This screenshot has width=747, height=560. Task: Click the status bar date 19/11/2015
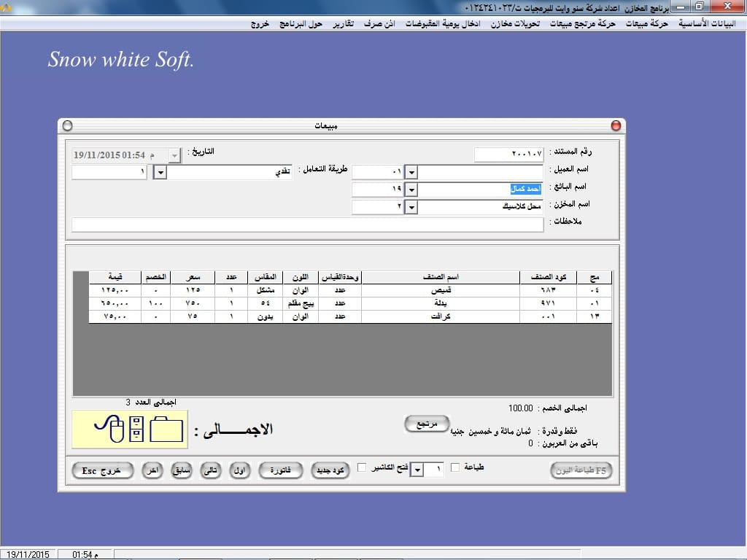(28, 555)
